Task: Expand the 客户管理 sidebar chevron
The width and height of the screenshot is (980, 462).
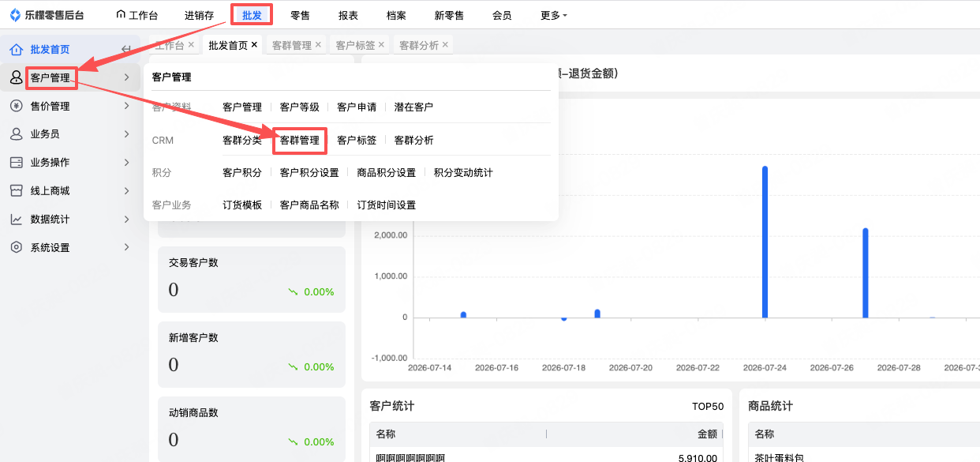Action: pyautogui.click(x=126, y=77)
